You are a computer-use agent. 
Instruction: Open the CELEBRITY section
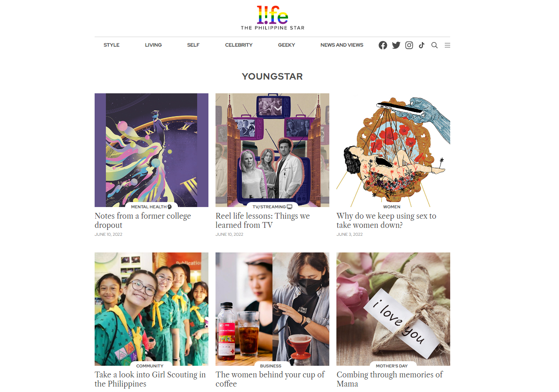click(239, 45)
